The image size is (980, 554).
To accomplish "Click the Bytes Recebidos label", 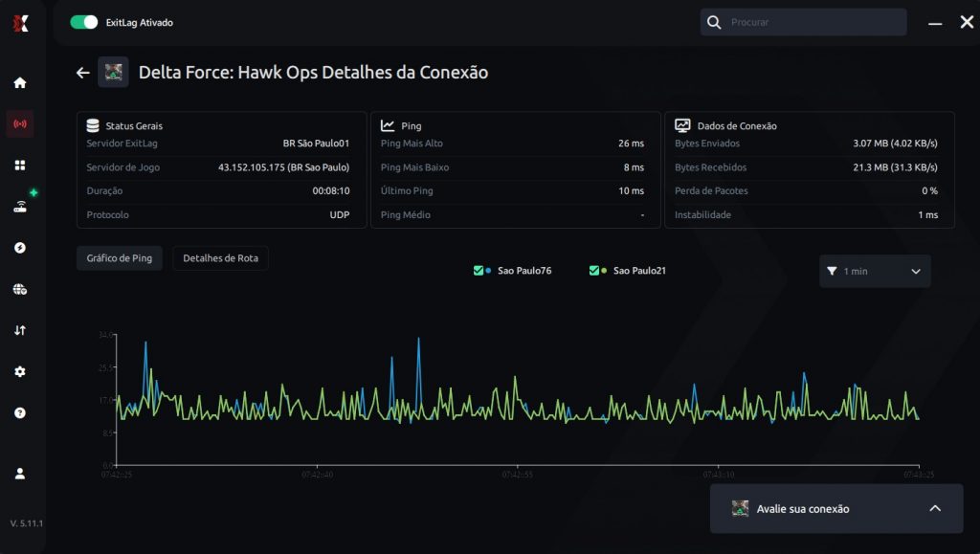I will 711,167.
